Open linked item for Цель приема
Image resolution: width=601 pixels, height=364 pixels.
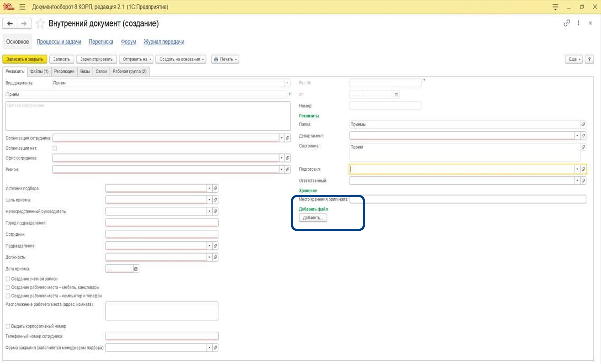[215, 200]
